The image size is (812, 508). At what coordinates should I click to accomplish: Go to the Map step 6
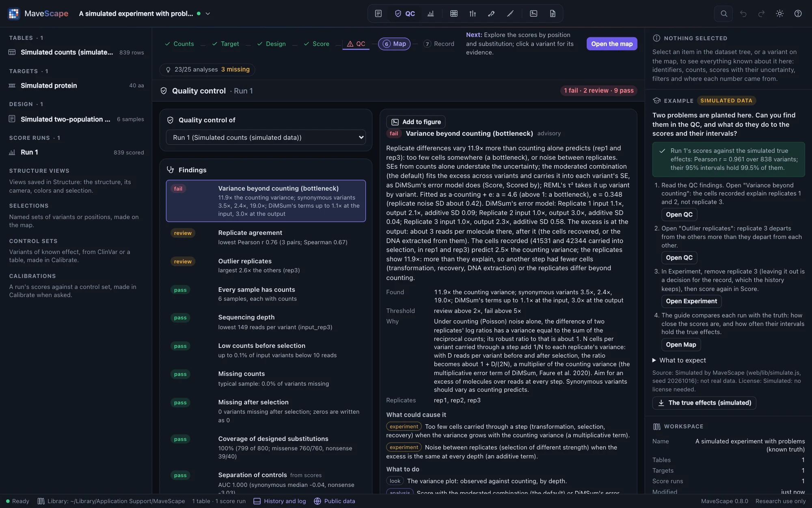394,44
